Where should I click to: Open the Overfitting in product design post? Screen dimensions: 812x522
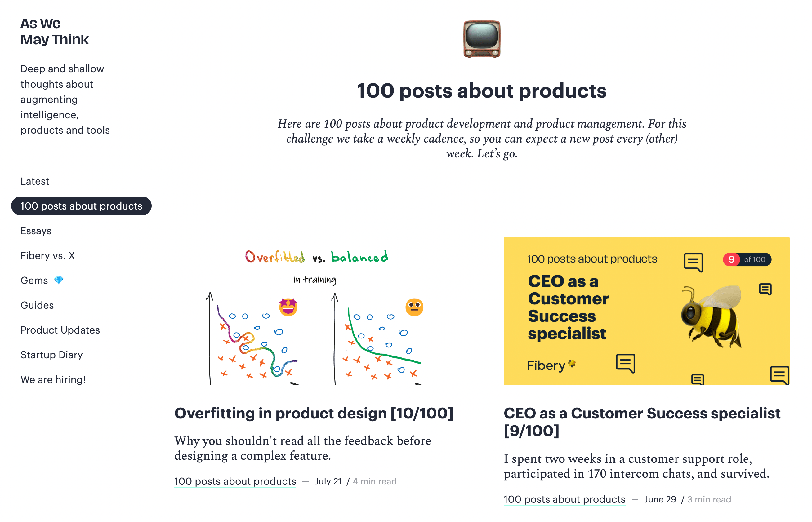point(314,413)
